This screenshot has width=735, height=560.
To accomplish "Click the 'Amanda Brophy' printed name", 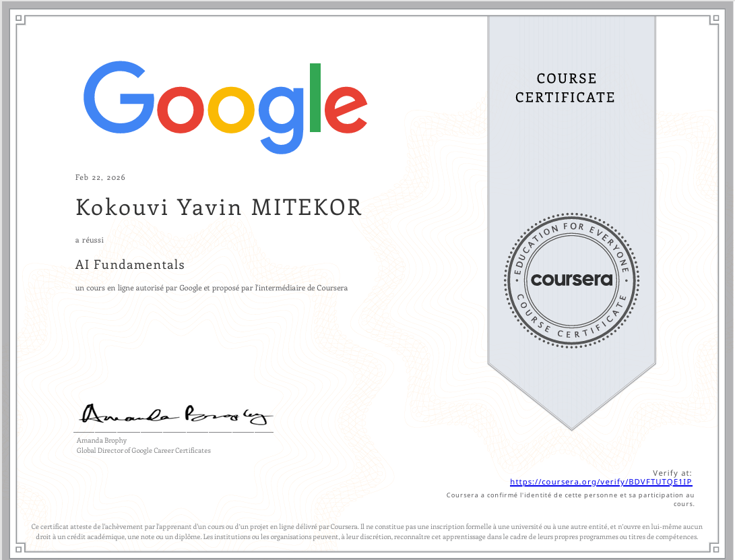I will click(x=102, y=441).
